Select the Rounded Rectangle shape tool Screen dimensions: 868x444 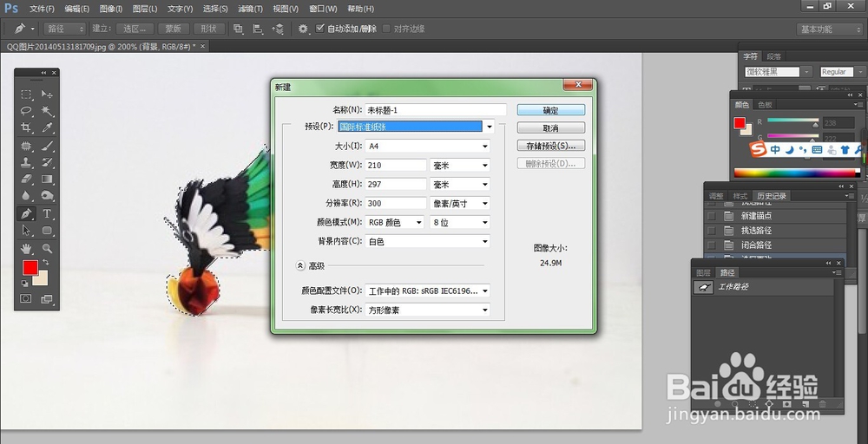pos(47,230)
